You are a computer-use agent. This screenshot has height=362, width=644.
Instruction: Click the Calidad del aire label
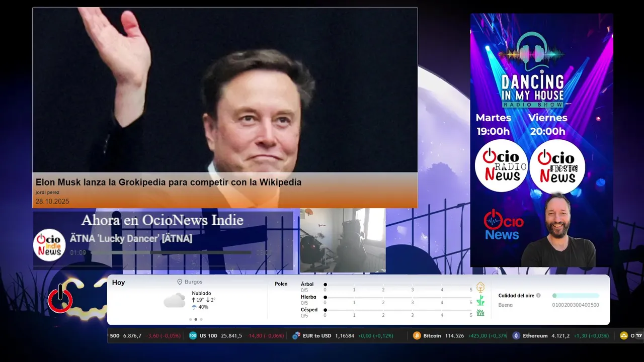516,296
